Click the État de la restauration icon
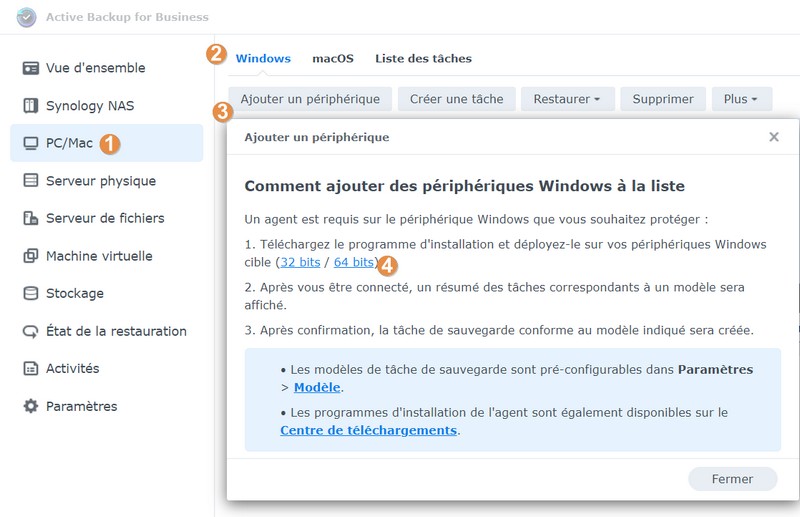This screenshot has width=800, height=517. pos(30,331)
